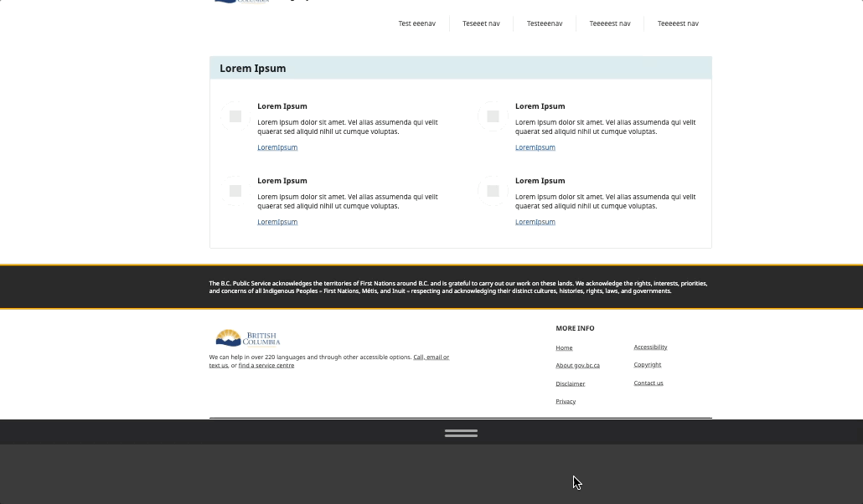Open the 'Contact us' footer link

[x=649, y=383]
